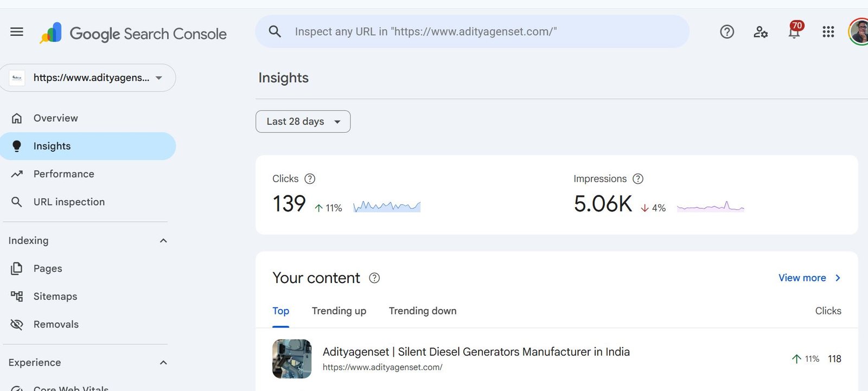Click the property favicon in selector
Viewport: 868px width, 391px height.
(x=17, y=78)
